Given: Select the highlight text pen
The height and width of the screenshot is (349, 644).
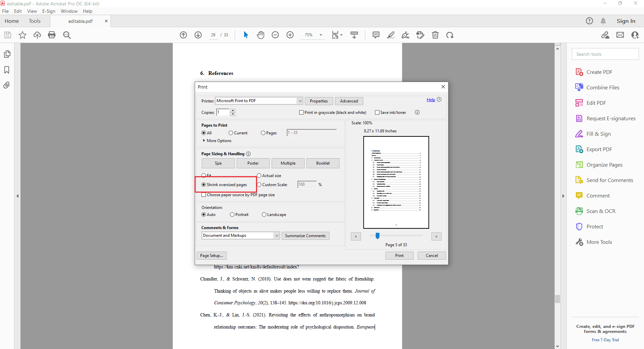Looking at the screenshot, I should click(x=391, y=35).
